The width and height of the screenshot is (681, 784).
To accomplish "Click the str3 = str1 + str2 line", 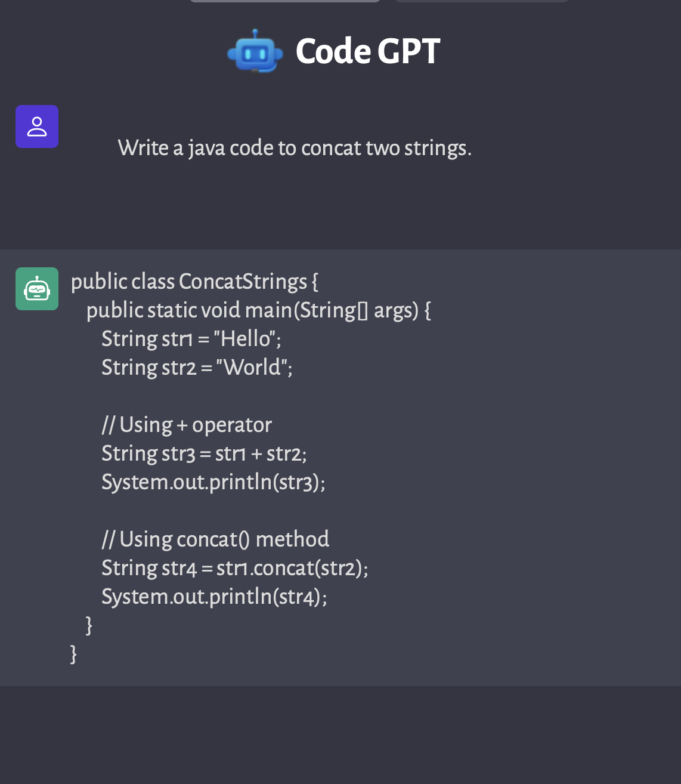I will 204,453.
